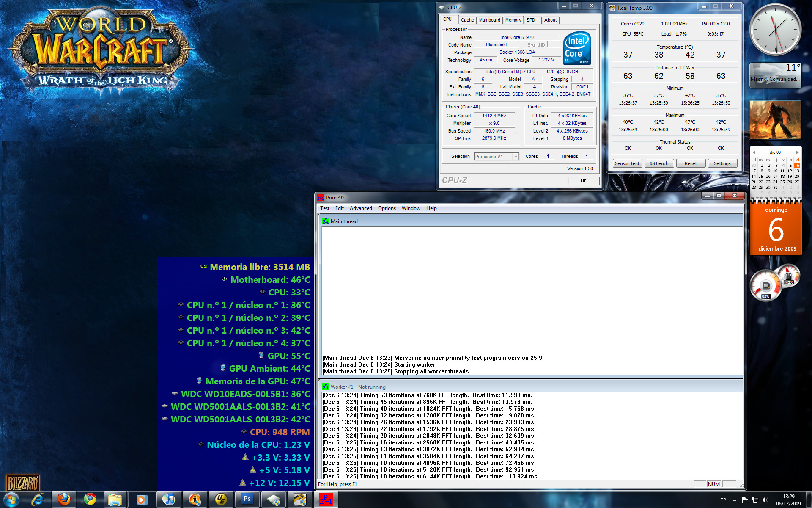Click the orange domingo 6 date panel
This screenshot has height=508, width=812.
(776, 229)
